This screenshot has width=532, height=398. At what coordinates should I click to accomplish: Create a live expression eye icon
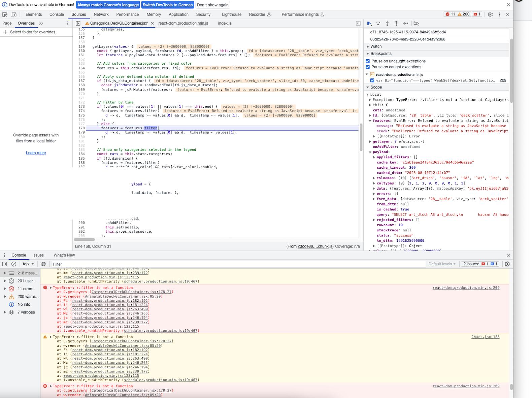(43, 264)
